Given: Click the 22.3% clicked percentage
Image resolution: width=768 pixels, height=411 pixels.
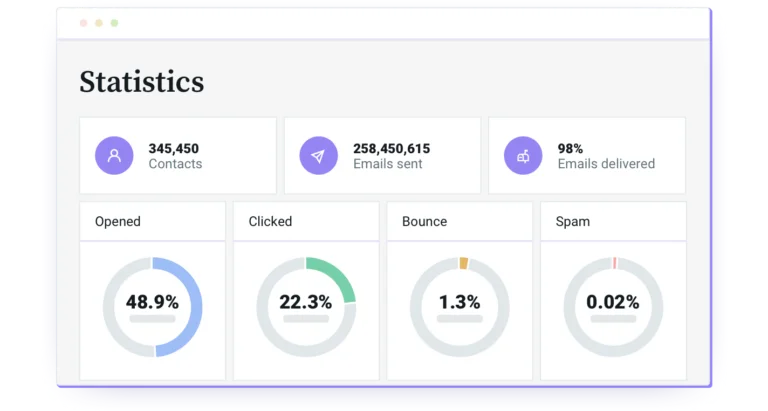Looking at the screenshot, I should pos(306,302).
